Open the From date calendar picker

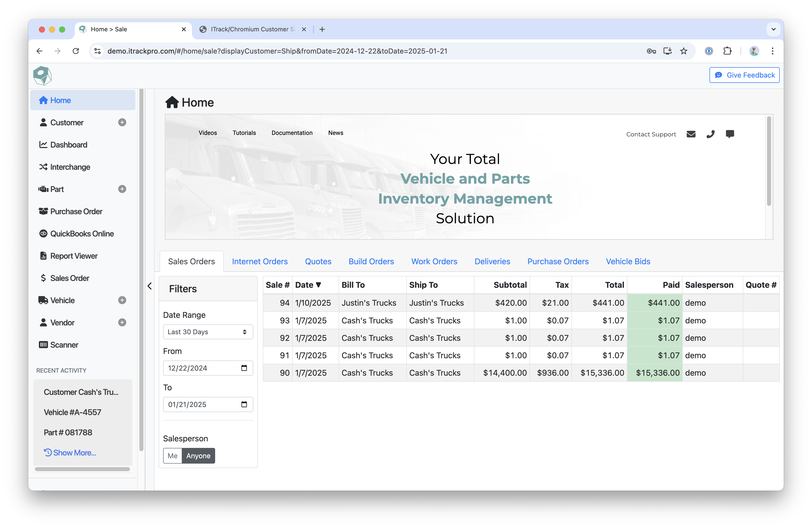coord(244,368)
